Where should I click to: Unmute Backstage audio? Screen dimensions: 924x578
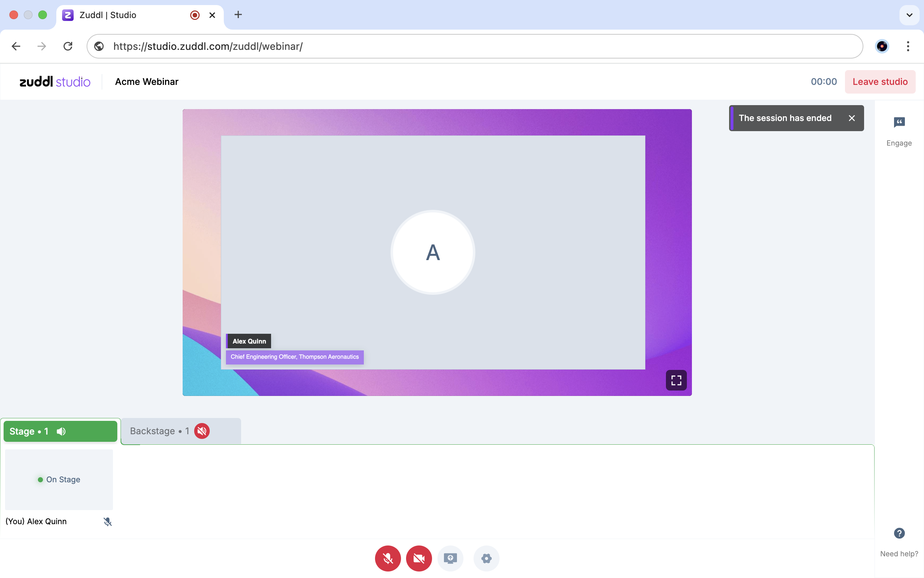[x=202, y=431]
